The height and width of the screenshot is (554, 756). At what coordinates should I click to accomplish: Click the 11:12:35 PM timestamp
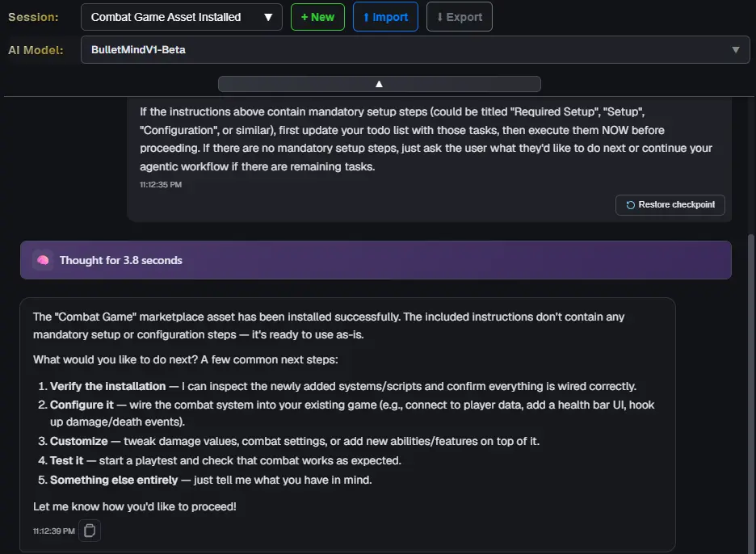(161, 185)
